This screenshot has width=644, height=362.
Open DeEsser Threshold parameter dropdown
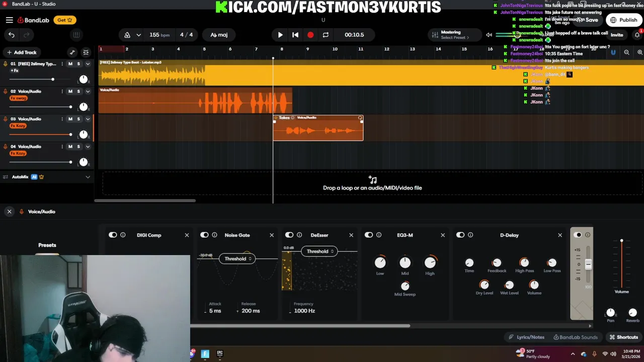(x=319, y=251)
